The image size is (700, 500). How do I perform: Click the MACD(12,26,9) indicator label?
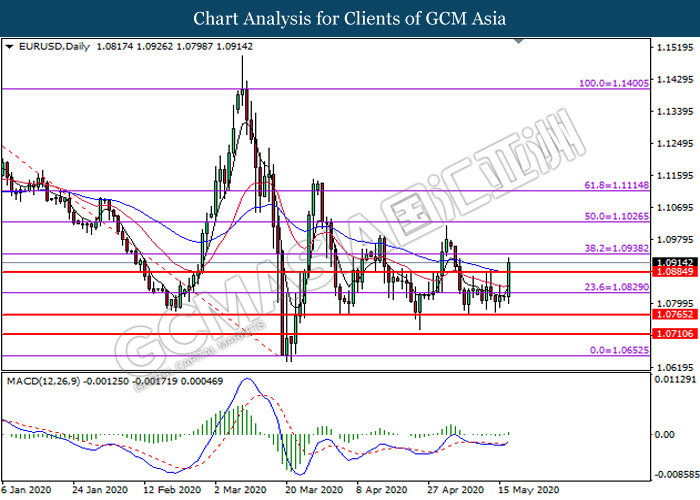point(42,382)
